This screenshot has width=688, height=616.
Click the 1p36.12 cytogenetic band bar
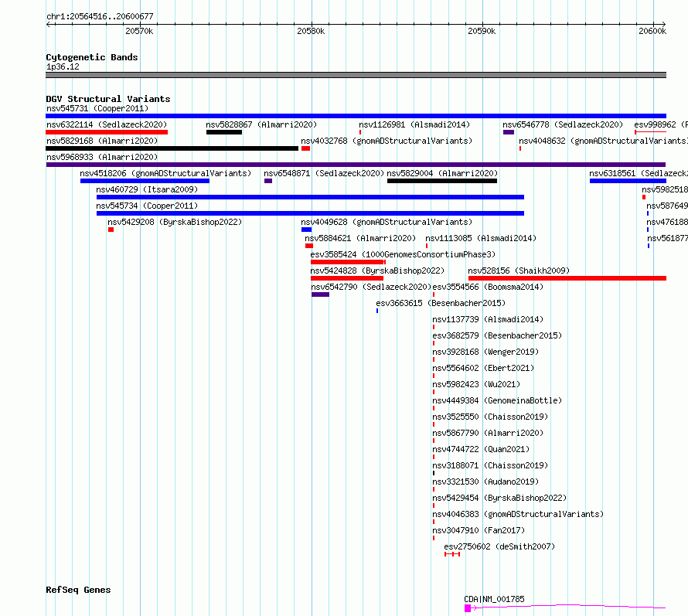click(356, 75)
